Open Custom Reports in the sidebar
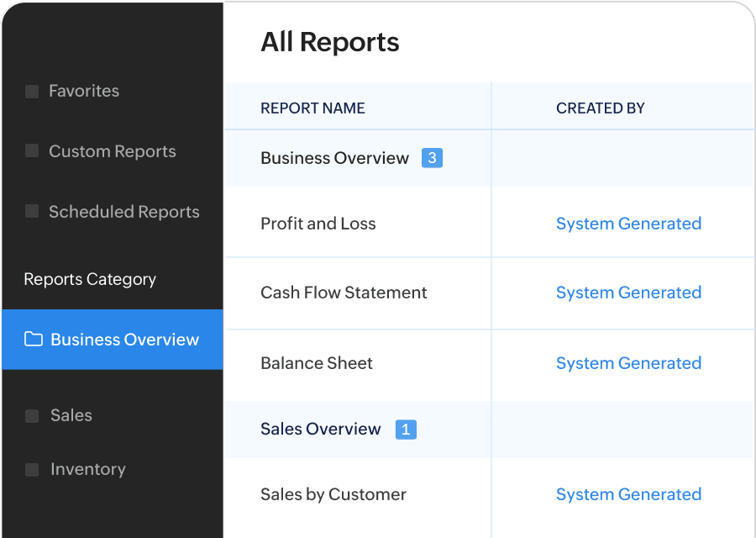 click(x=113, y=151)
